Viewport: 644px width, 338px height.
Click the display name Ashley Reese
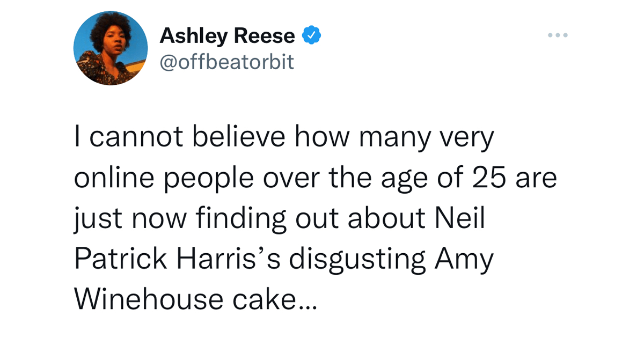[x=227, y=36]
